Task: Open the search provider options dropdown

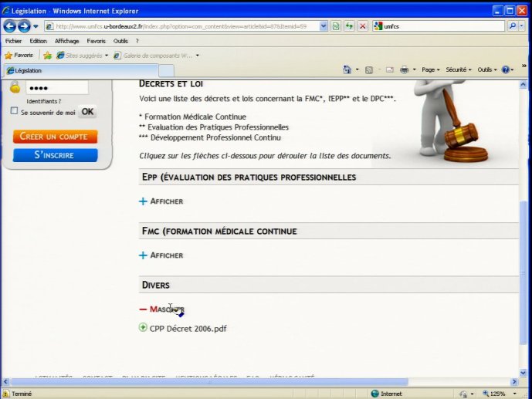Action: [521, 26]
